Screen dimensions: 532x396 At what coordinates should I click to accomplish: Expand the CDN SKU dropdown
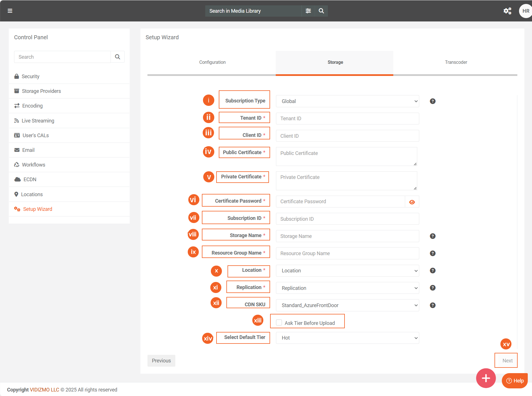tap(347, 305)
